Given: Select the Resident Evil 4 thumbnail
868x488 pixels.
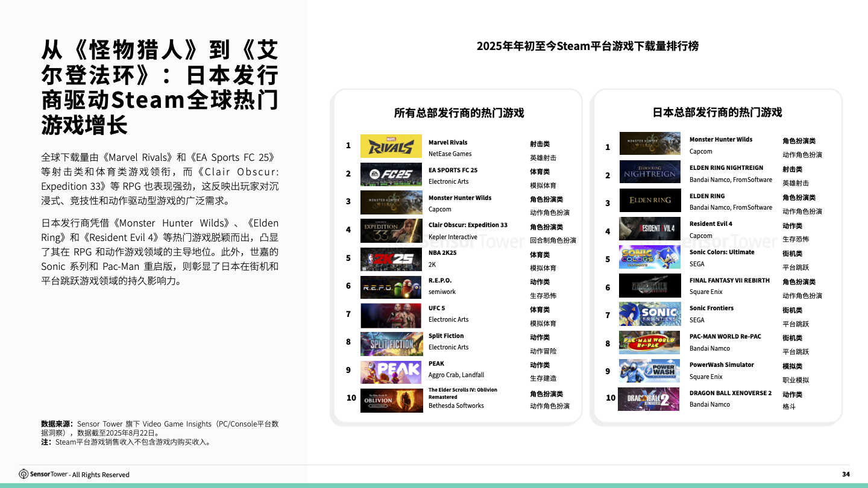Looking at the screenshot, I should pyautogui.click(x=649, y=229).
